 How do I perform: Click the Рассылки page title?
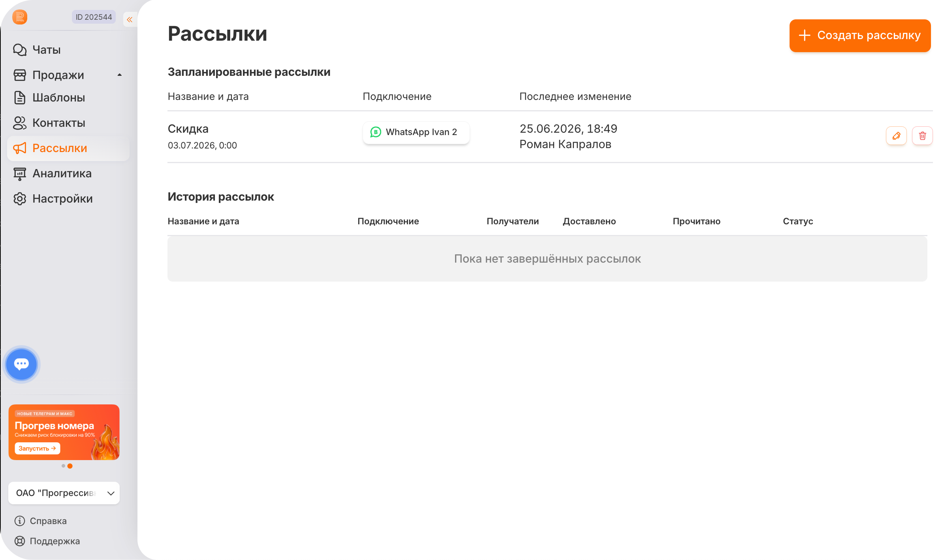[x=218, y=34]
